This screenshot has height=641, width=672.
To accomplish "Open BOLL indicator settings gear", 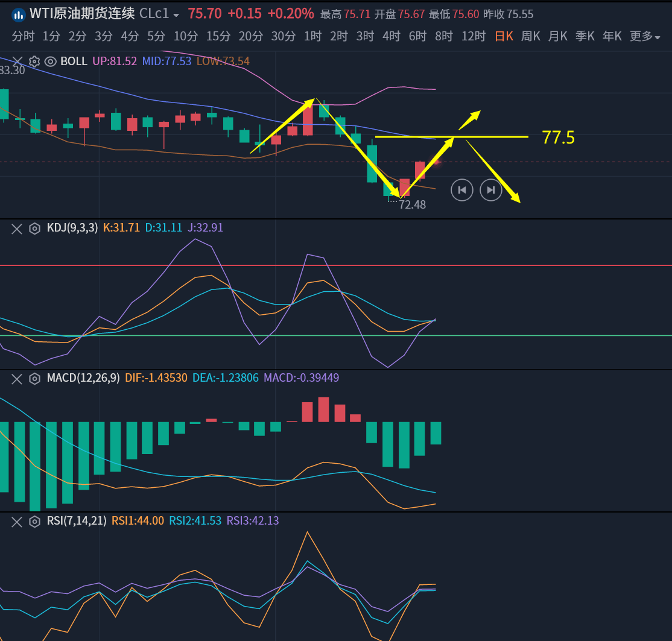I will (x=34, y=62).
